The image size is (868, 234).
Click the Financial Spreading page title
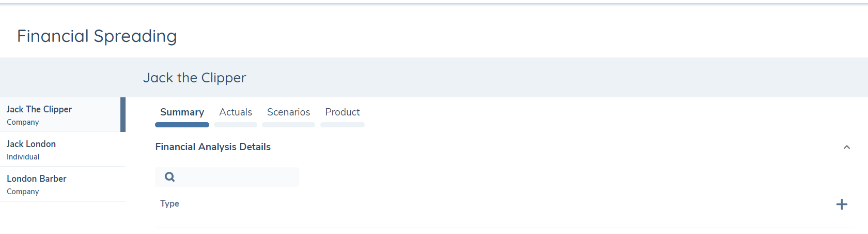click(x=97, y=36)
